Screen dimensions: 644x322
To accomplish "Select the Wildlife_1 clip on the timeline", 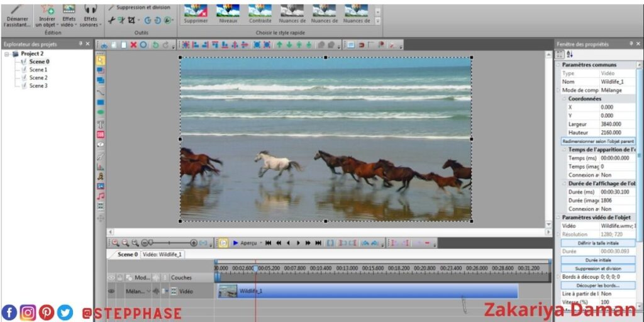I will [367, 291].
